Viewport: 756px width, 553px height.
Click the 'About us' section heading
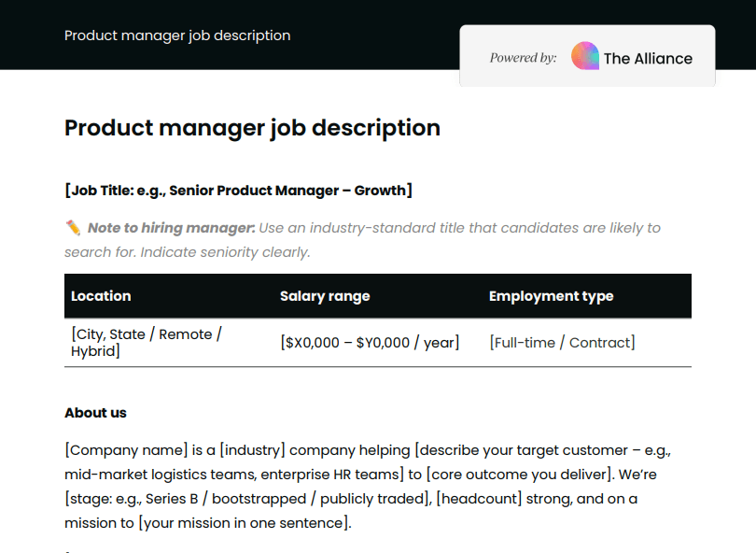click(95, 413)
